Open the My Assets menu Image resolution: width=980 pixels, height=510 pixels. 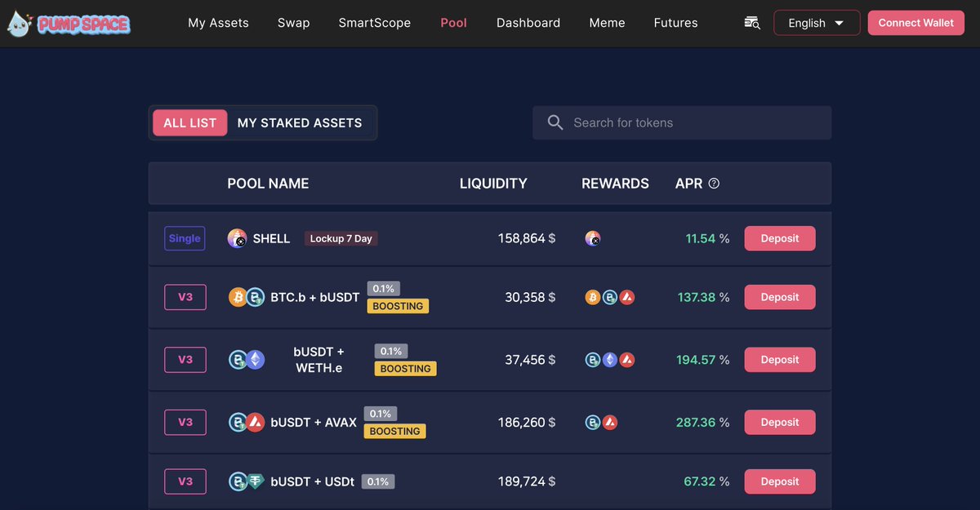pyautogui.click(x=218, y=23)
